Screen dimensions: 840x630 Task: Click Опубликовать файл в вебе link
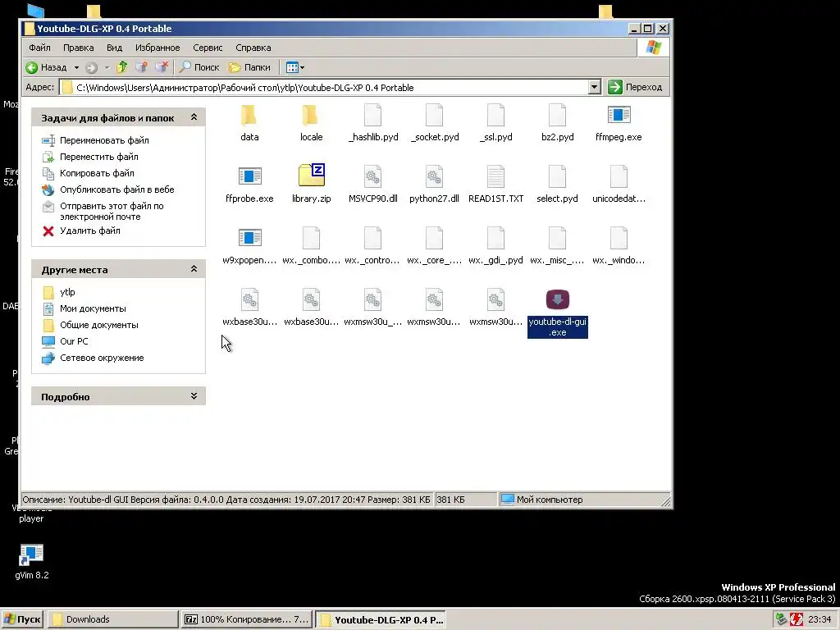click(116, 189)
